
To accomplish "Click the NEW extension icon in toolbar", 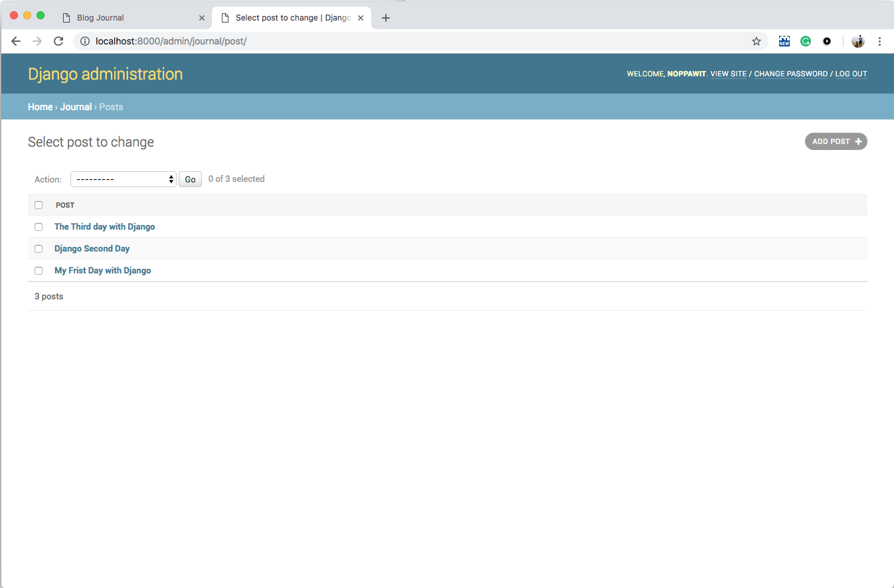I will (x=784, y=41).
